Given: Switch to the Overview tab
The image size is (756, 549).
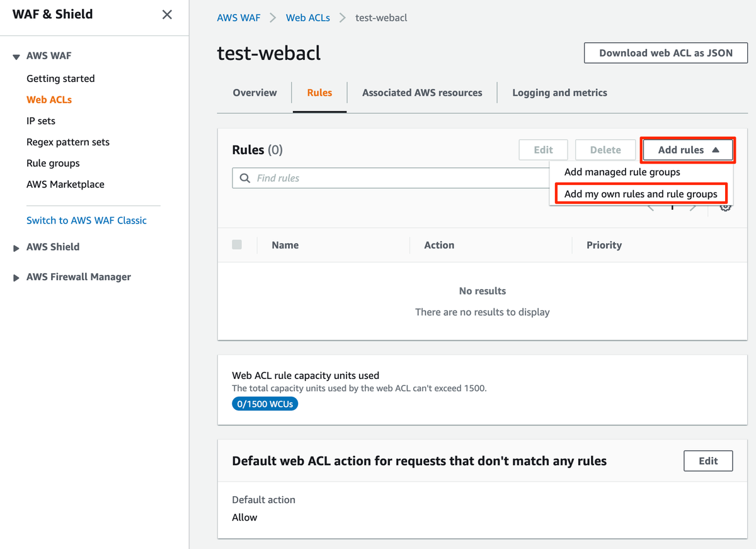Looking at the screenshot, I should [x=255, y=93].
